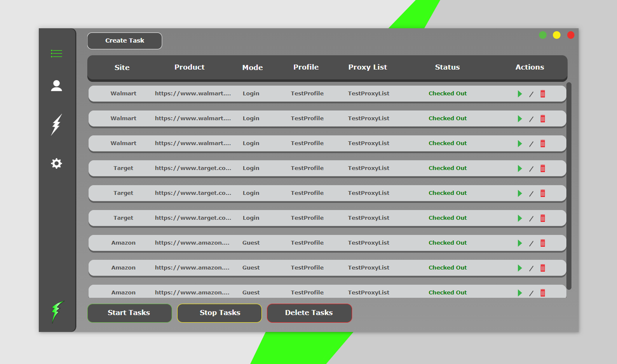Screen dimensions: 617x364
Task: Click the green lightning logo in sidebar
Action: 57,312
